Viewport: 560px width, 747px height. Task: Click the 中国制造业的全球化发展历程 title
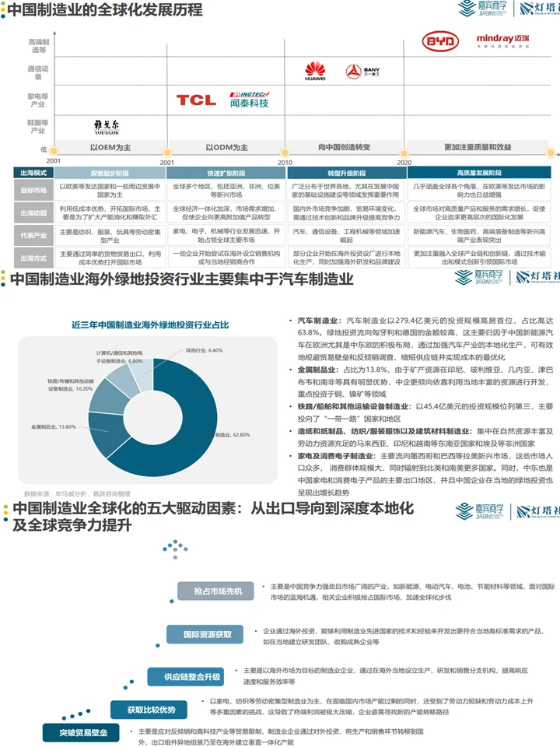tap(105, 9)
